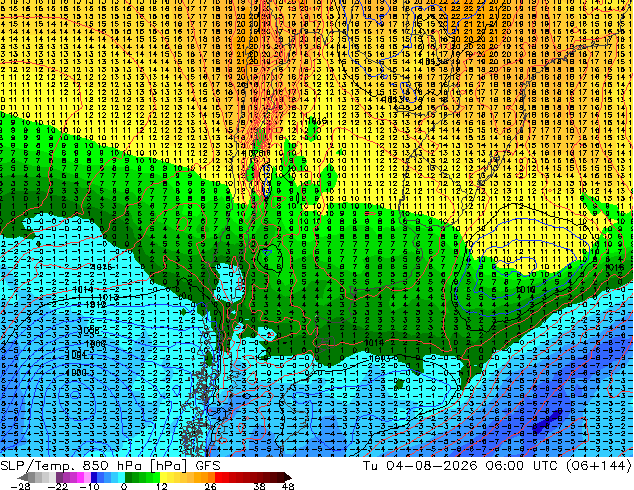Select the bright red legend swatch after 26
The image size is (634, 490).
tap(218, 477)
